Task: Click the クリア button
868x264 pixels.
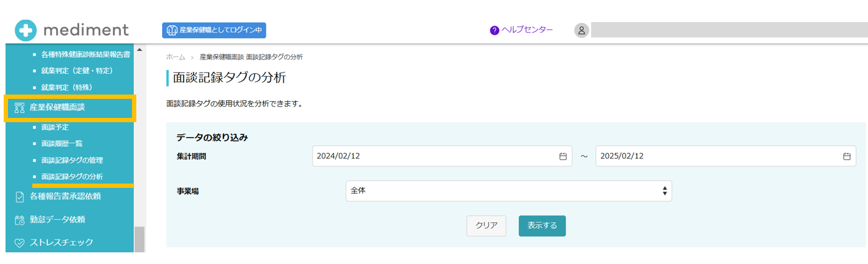Action: [x=486, y=226]
